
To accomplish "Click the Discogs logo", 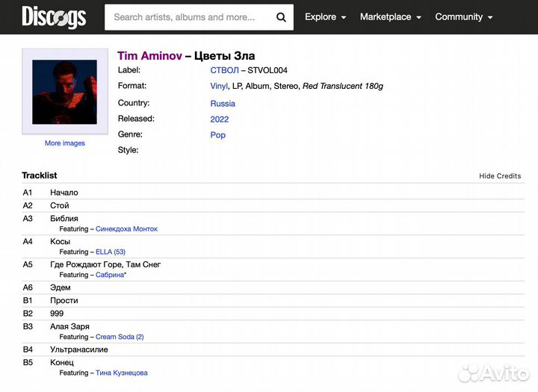I will 54,16.
